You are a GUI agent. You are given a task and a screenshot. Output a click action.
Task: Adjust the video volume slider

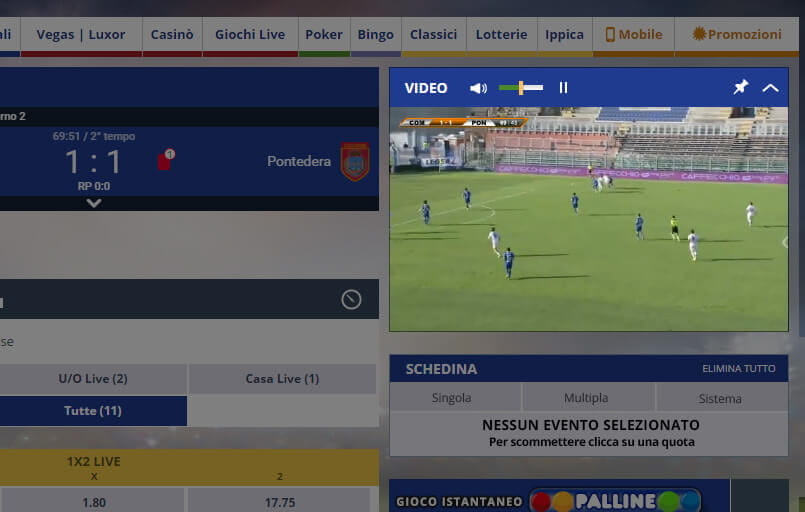[521, 88]
